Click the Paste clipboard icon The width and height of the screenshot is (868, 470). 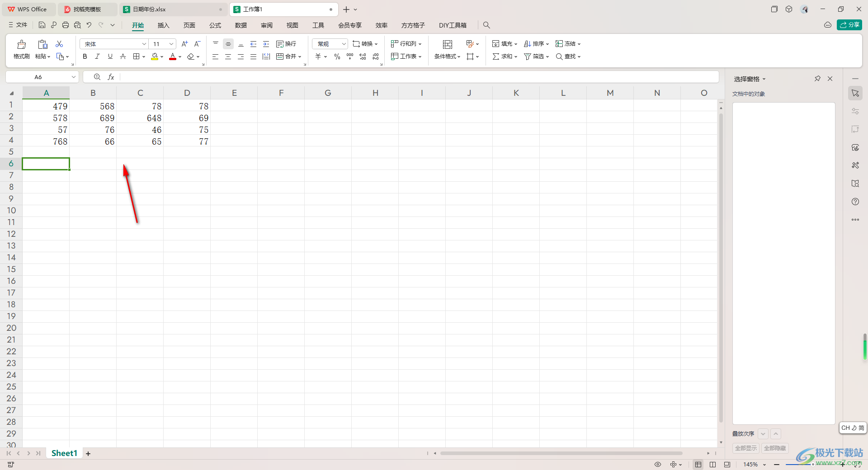coord(42,44)
